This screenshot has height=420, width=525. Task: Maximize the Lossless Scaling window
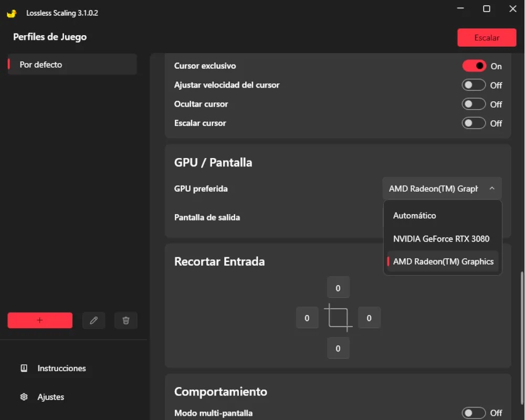[x=487, y=8]
